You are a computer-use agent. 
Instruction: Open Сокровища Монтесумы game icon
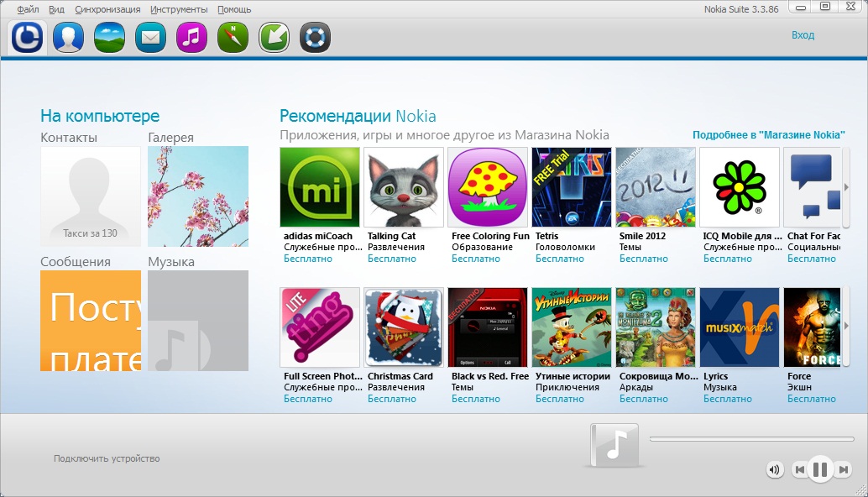pyautogui.click(x=656, y=327)
